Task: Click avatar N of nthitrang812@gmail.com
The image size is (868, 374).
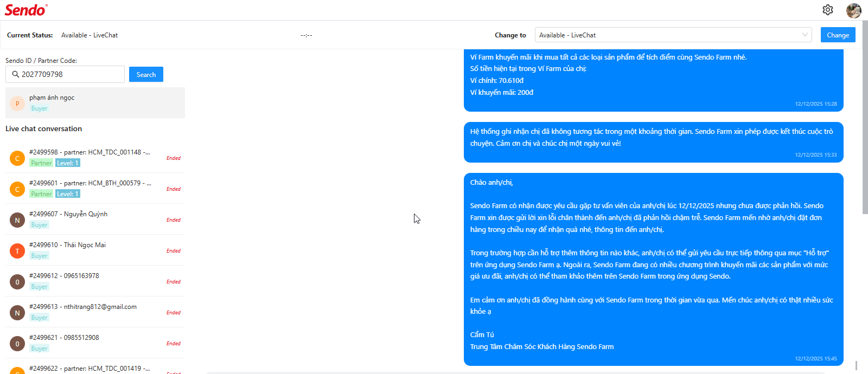Action: pos(17,312)
